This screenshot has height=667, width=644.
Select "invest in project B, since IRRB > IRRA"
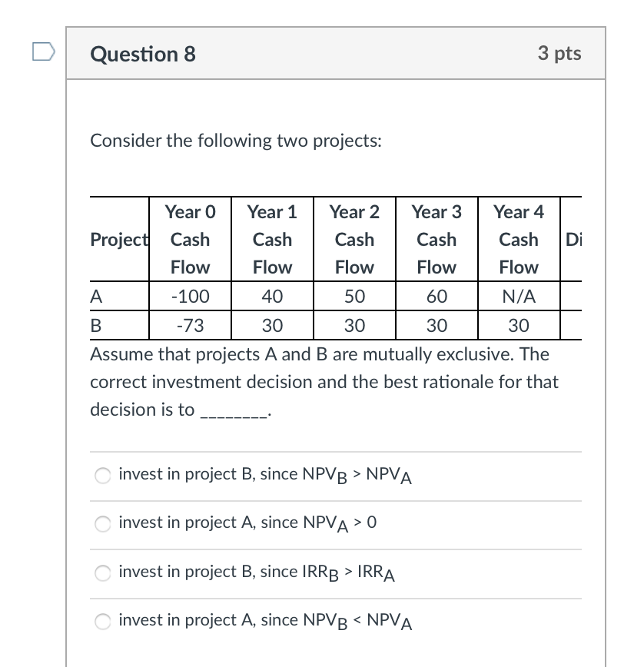click(x=102, y=573)
